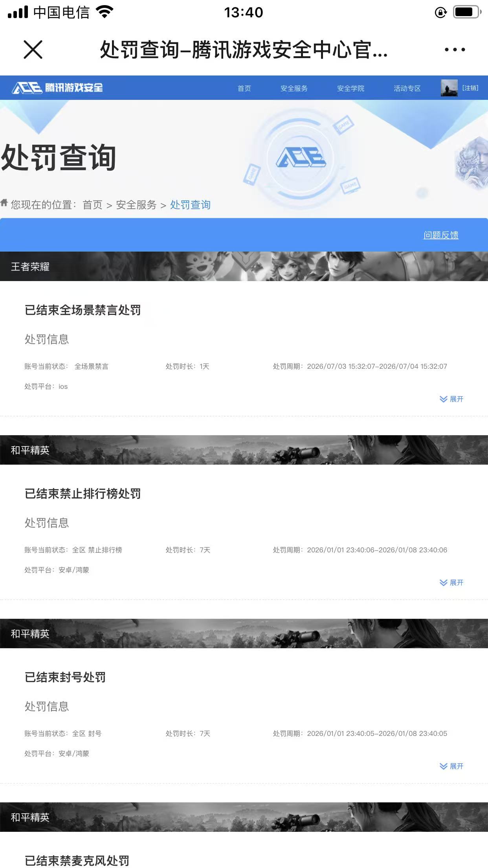
Task: Tap the cellular signal bars in the status bar
Action: (x=18, y=12)
